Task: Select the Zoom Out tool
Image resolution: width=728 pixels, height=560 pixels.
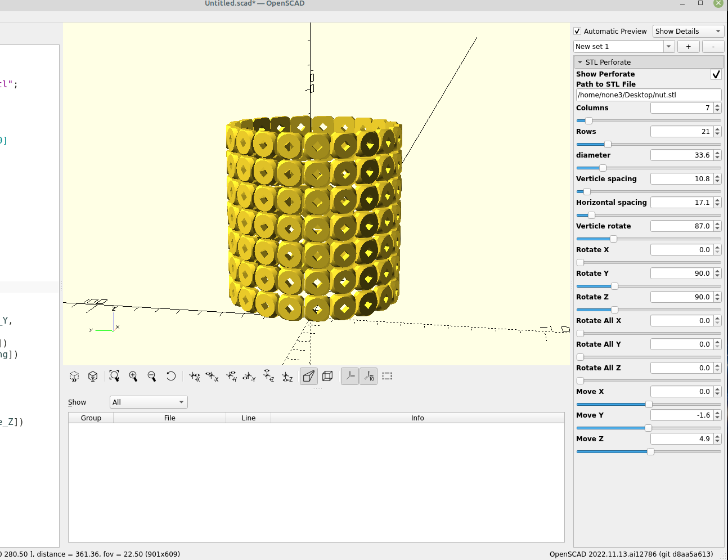Action: coord(152,376)
